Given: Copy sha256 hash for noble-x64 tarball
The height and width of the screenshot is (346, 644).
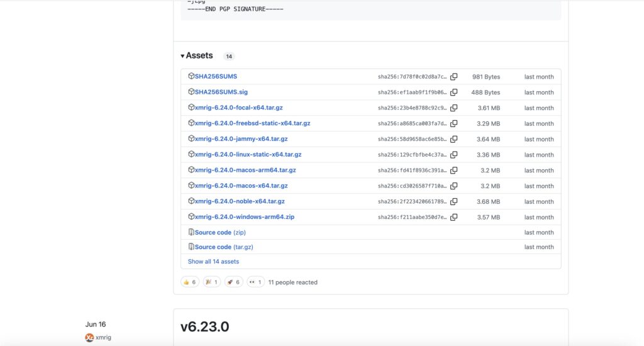Looking at the screenshot, I should [454, 202].
